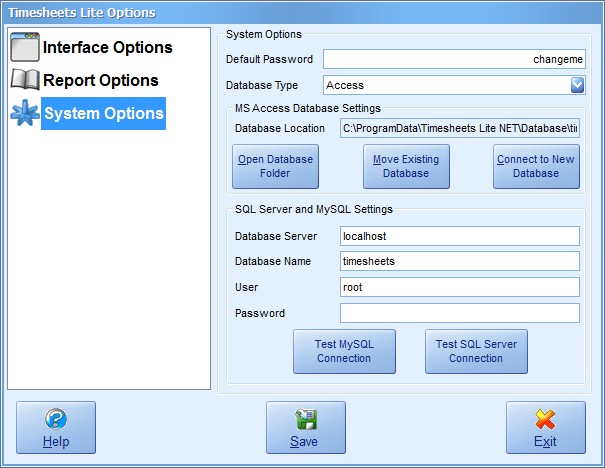Screen dimensions: 605x468
Task: Expand the Database Type dropdown arrow
Action: pyautogui.click(x=577, y=85)
